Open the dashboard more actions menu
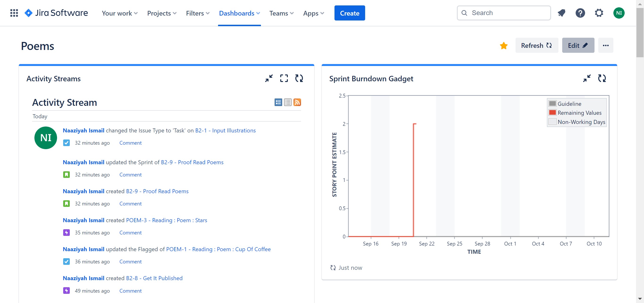644x303 pixels. pyautogui.click(x=606, y=45)
